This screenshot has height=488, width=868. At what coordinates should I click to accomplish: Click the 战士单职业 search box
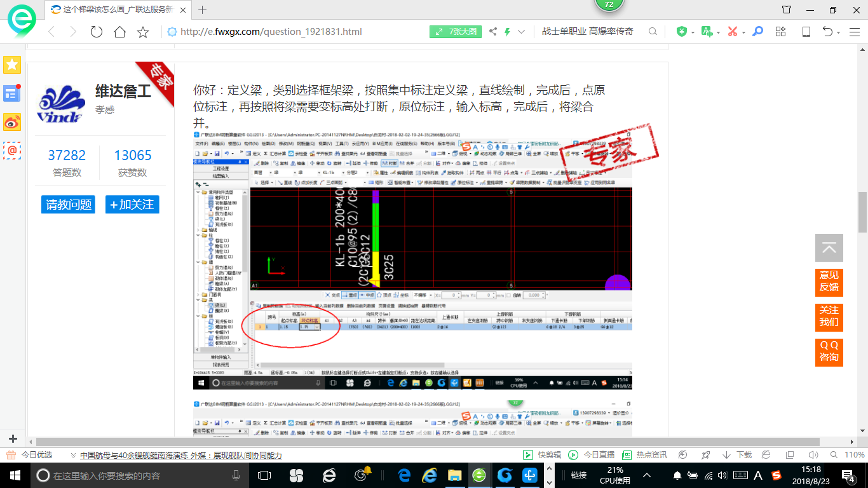[x=588, y=31]
